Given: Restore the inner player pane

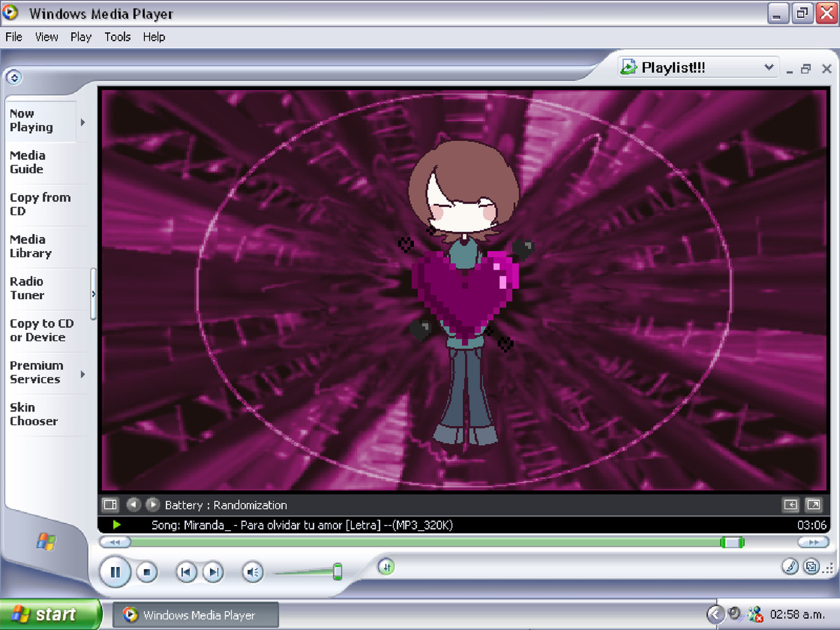Looking at the screenshot, I should (807, 68).
